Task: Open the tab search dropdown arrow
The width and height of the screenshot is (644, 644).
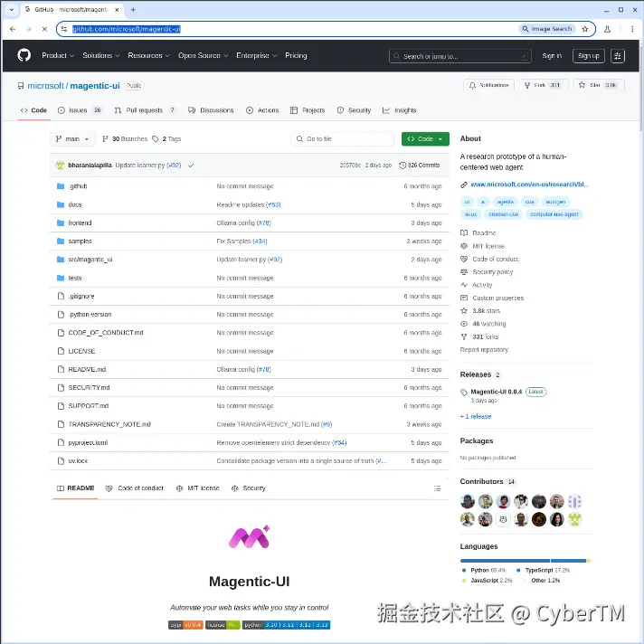Action: tap(12, 9)
